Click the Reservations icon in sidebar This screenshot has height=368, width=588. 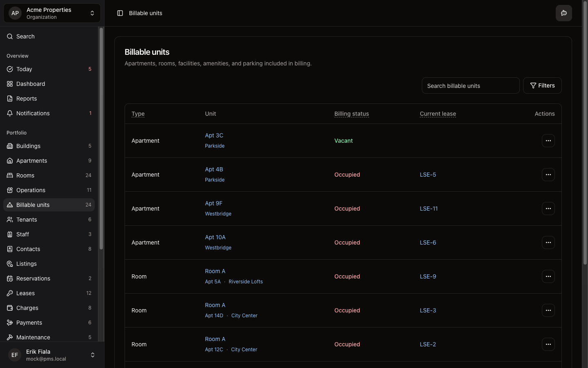9,278
